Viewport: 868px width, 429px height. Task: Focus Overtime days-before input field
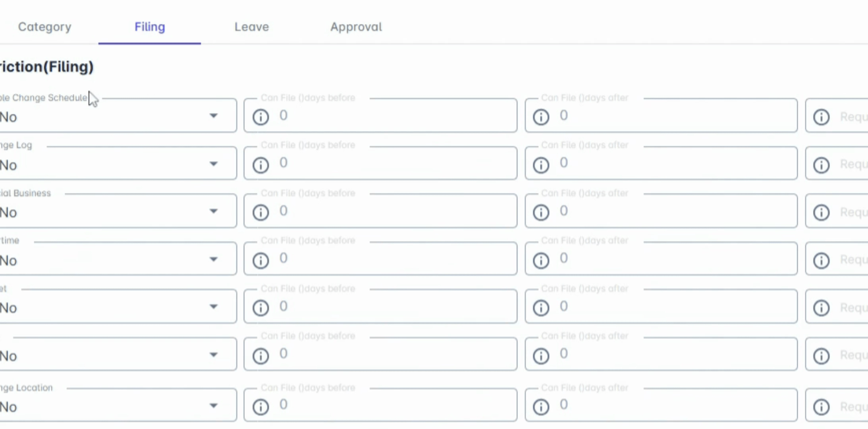pos(393,259)
